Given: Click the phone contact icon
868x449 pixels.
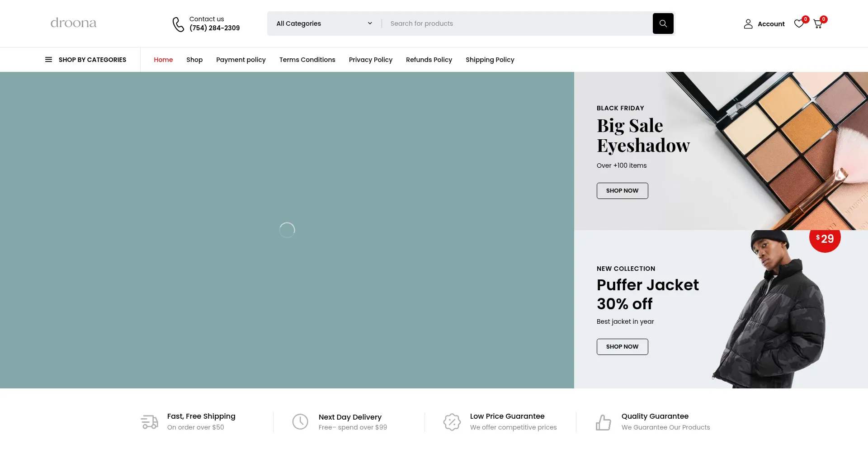Looking at the screenshot, I should click(178, 24).
